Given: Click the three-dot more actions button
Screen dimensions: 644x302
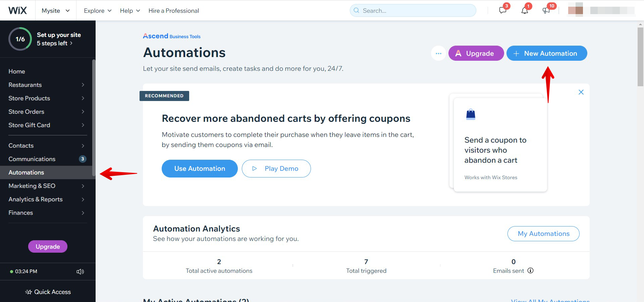Looking at the screenshot, I should coord(438,53).
